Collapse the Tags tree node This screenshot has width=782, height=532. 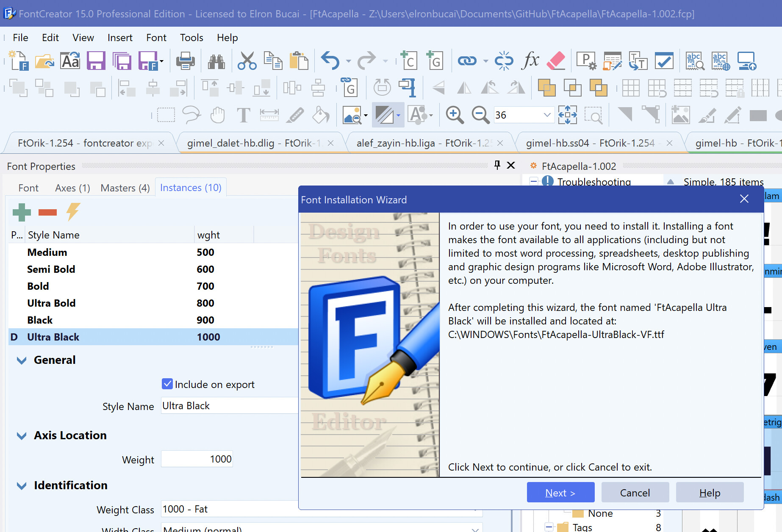tap(549, 527)
